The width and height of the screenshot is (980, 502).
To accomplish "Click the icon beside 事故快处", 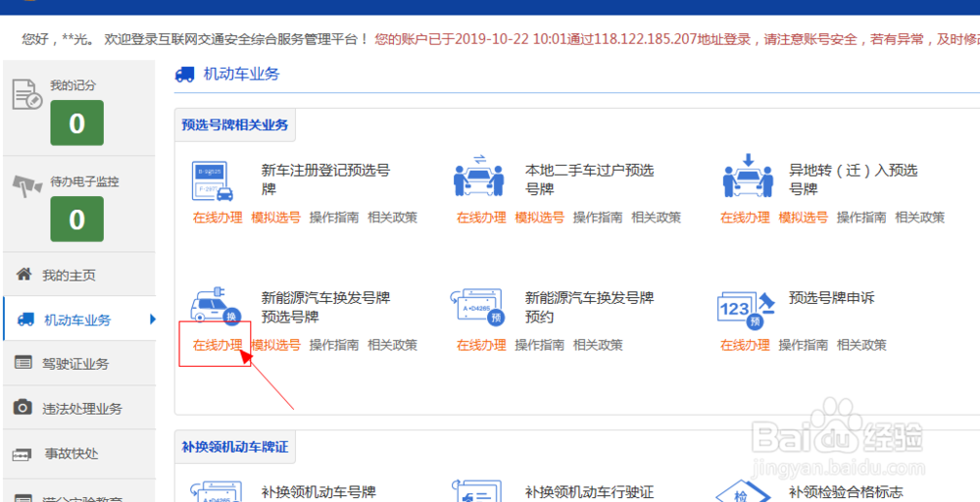I will pyautogui.click(x=23, y=454).
